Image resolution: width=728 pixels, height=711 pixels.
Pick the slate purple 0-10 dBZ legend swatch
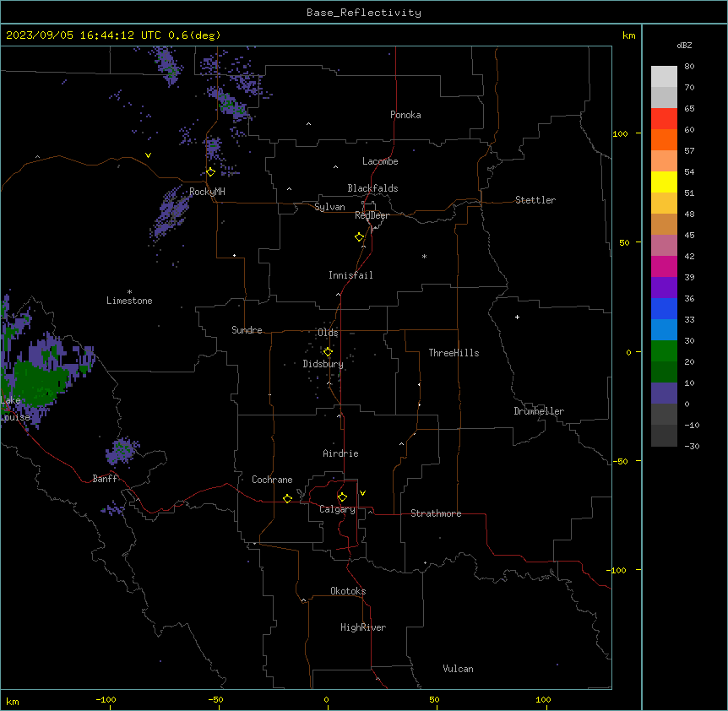click(x=664, y=393)
